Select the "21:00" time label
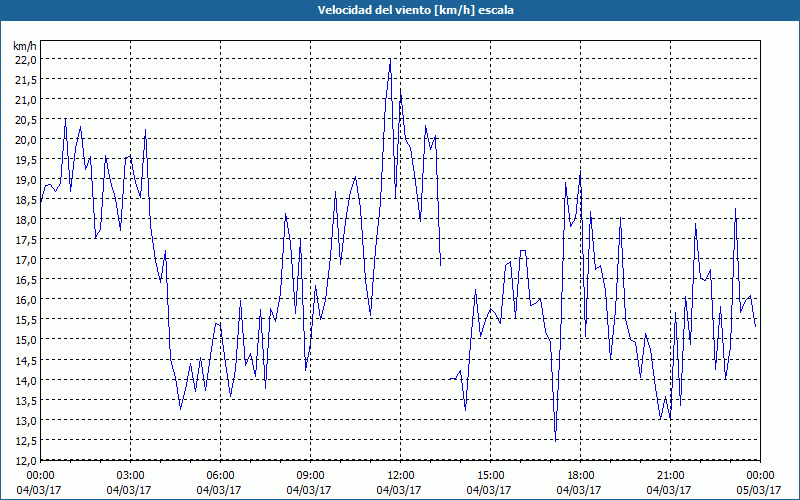 (670, 476)
